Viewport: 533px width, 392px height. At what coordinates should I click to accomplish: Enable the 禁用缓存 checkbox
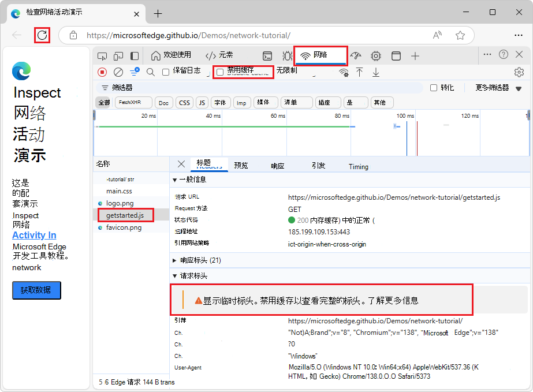coord(220,72)
